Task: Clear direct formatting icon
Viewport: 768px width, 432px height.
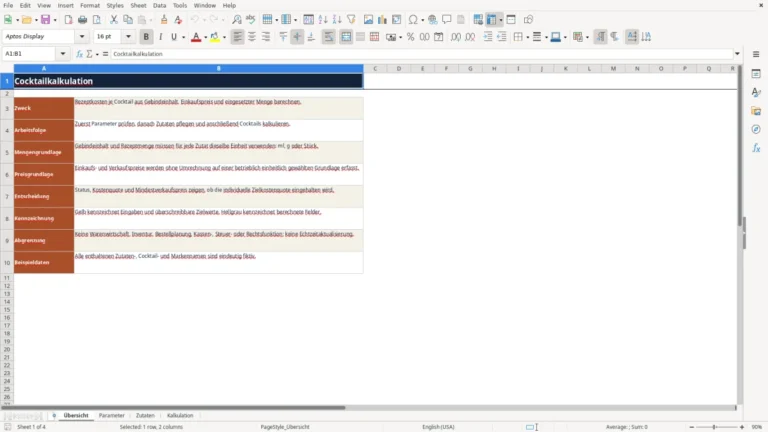Action: 178,20
